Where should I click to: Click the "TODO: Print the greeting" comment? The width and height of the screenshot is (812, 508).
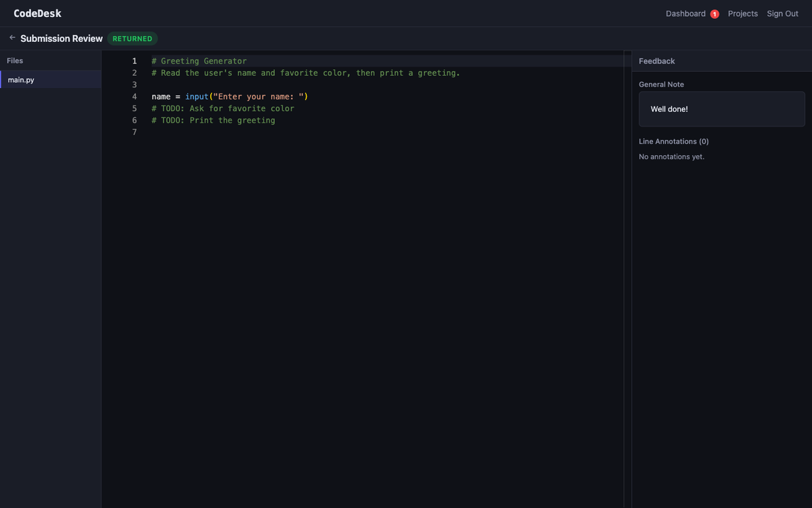(x=214, y=121)
